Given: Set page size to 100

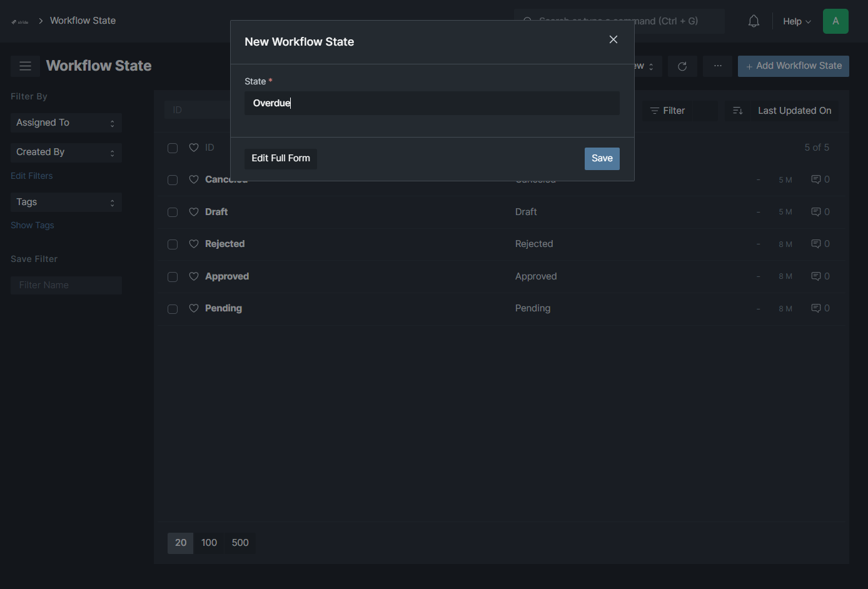Looking at the screenshot, I should (x=209, y=543).
